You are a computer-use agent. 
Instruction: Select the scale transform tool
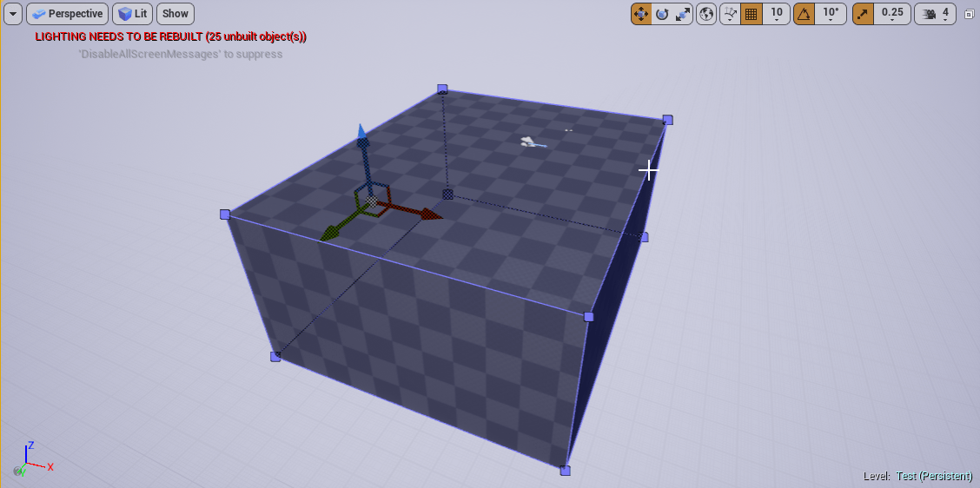pos(683,14)
